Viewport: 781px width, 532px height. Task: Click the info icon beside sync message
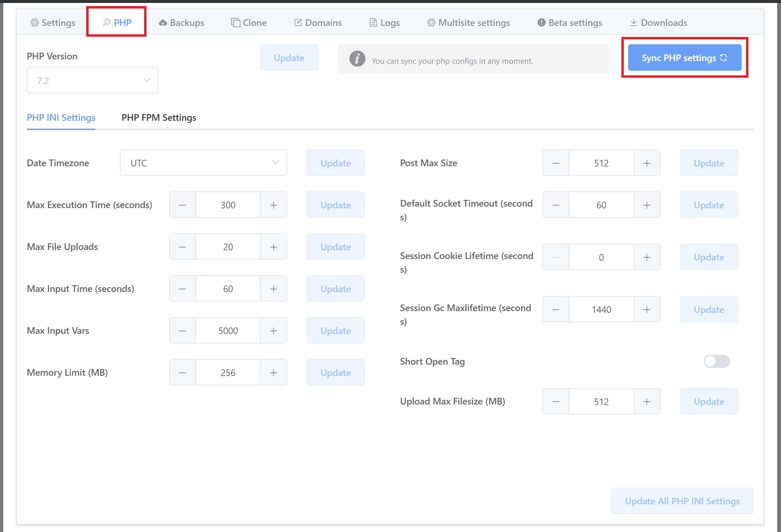click(357, 59)
